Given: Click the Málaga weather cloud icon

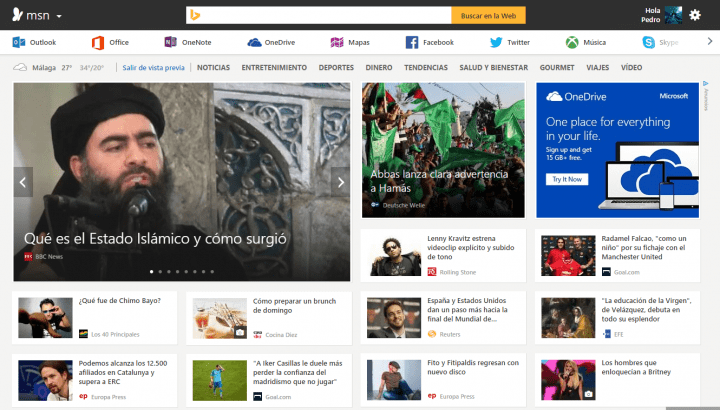Looking at the screenshot, I should [x=20, y=67].
